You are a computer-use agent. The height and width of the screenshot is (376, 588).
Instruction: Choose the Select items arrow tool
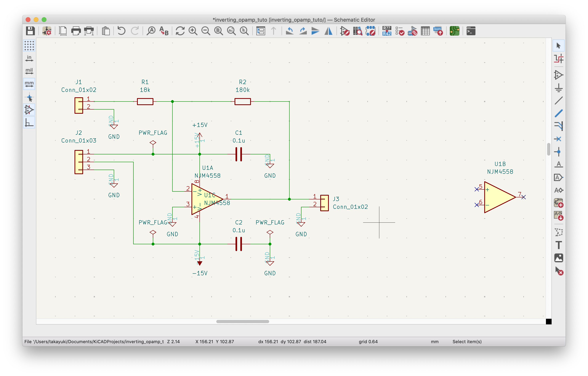click(558, 45)
